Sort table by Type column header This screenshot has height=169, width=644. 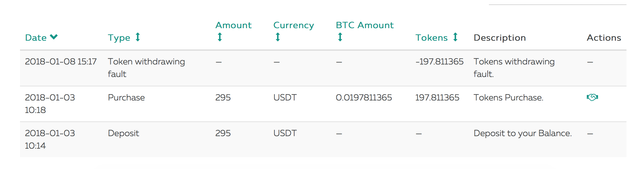point(119,38)
